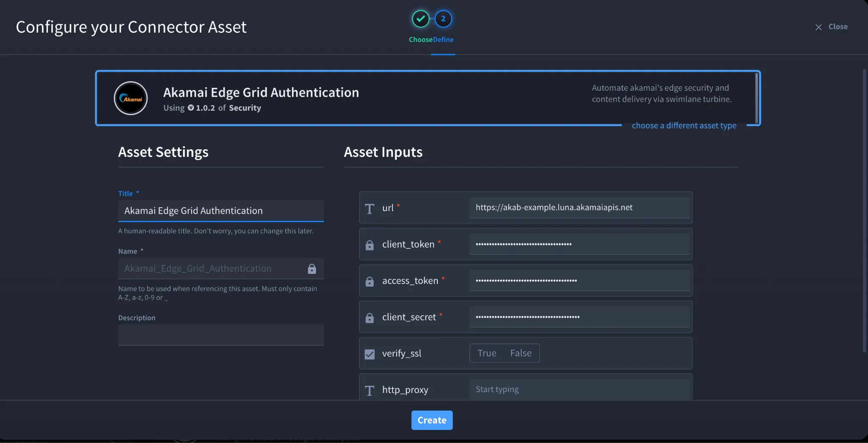The height and width of the screenshot is (443, 868).
Task: Click the Akamai Edge Grid Authentication card title
Action: tap(261, 92)
